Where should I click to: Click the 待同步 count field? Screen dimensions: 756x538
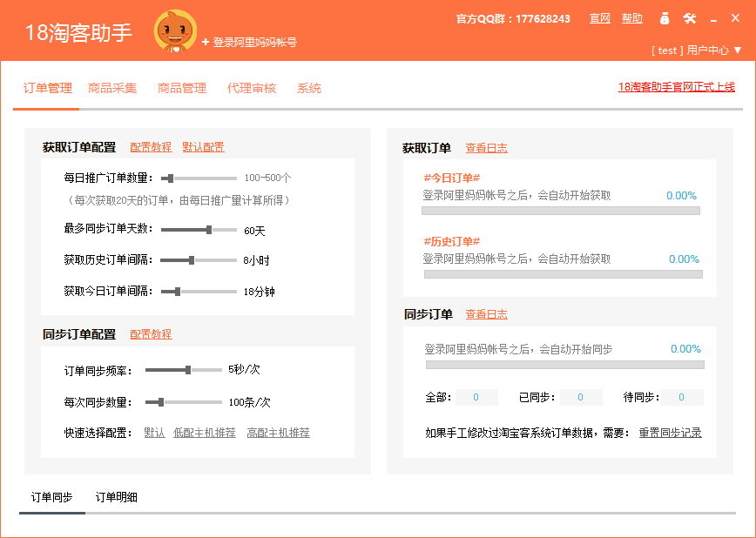pos(681,398)
